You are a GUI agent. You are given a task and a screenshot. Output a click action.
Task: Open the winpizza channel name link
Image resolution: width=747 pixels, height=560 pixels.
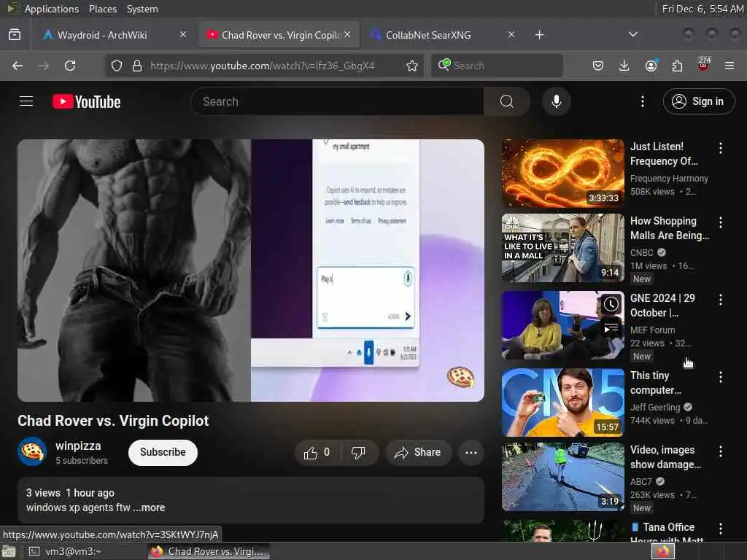[x=78, y=446]
